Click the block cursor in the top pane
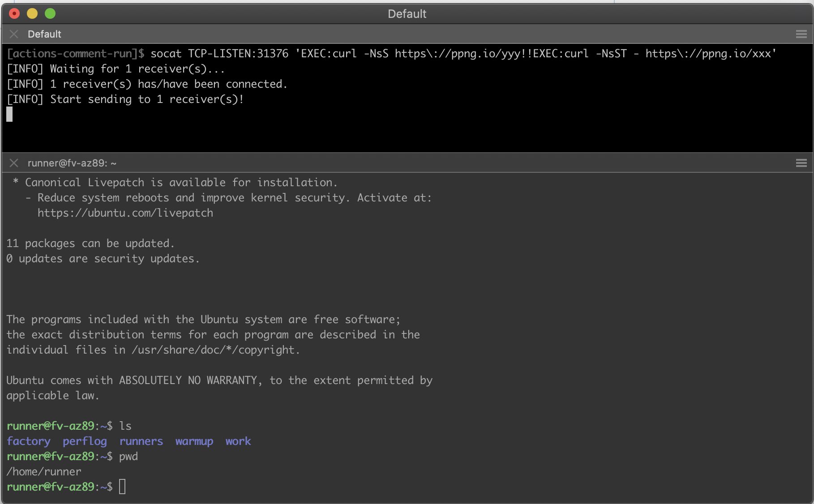The image size is (814, 504). pyautogui.click(x=9, y=114)
